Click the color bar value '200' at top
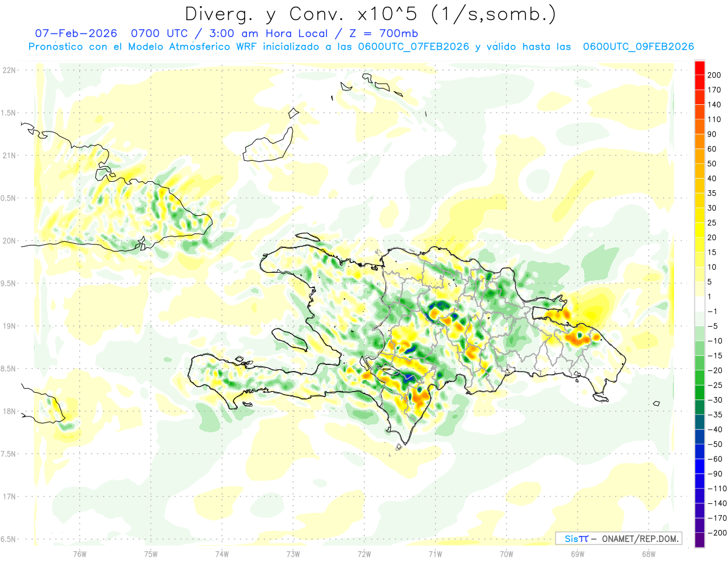The image size is (728, 562). point(714,75)
